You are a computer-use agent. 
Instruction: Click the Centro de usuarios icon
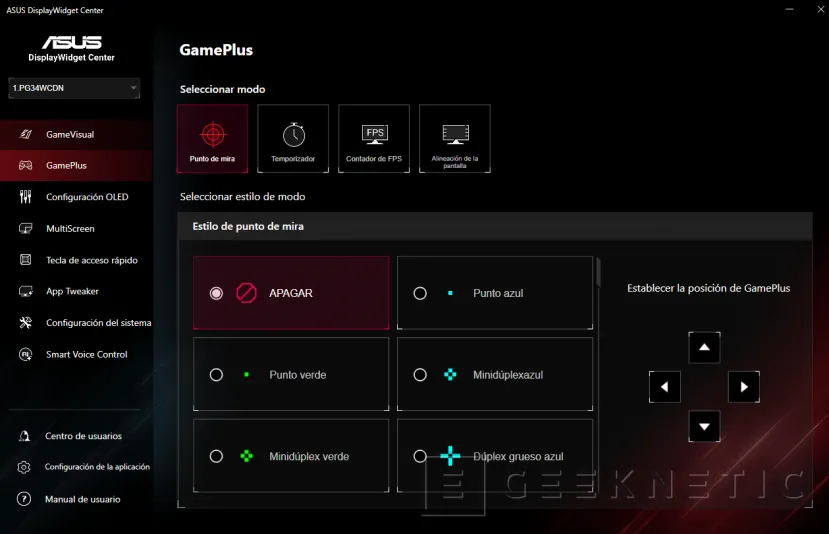24,436
